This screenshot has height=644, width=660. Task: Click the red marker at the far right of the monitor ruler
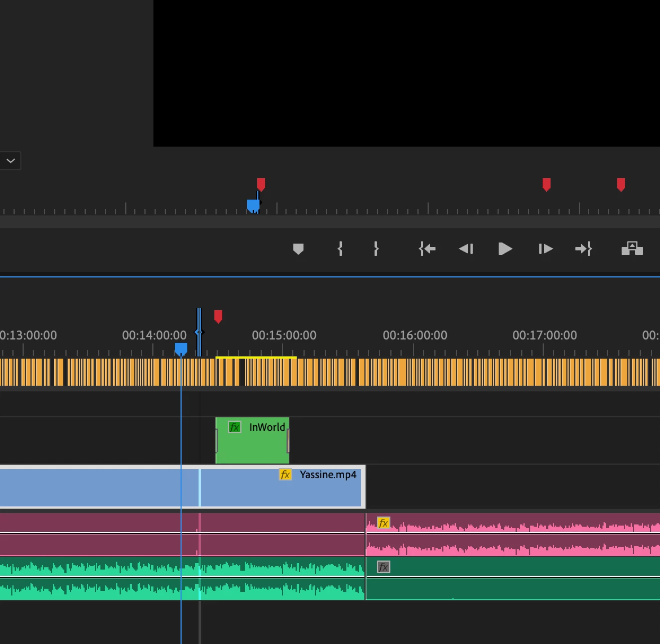coord(621,184)
